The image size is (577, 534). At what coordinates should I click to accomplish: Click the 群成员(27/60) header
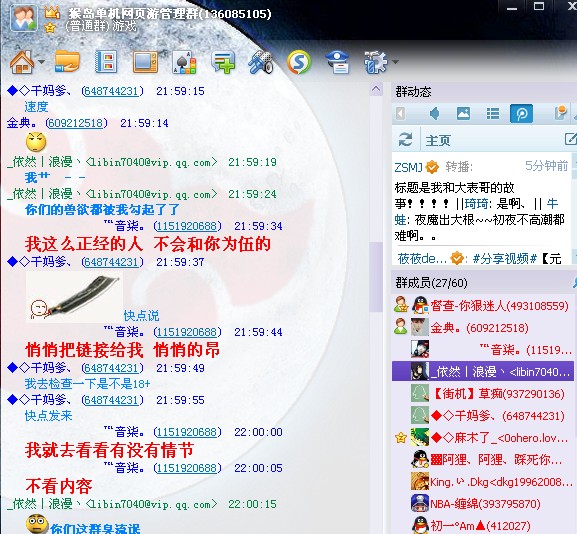(x=431, y=283)
